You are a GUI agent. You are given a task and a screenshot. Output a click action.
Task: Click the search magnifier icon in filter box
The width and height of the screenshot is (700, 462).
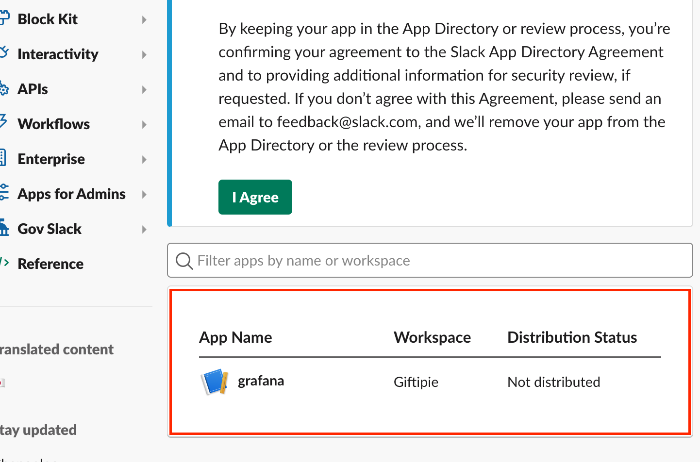[184, 261]
